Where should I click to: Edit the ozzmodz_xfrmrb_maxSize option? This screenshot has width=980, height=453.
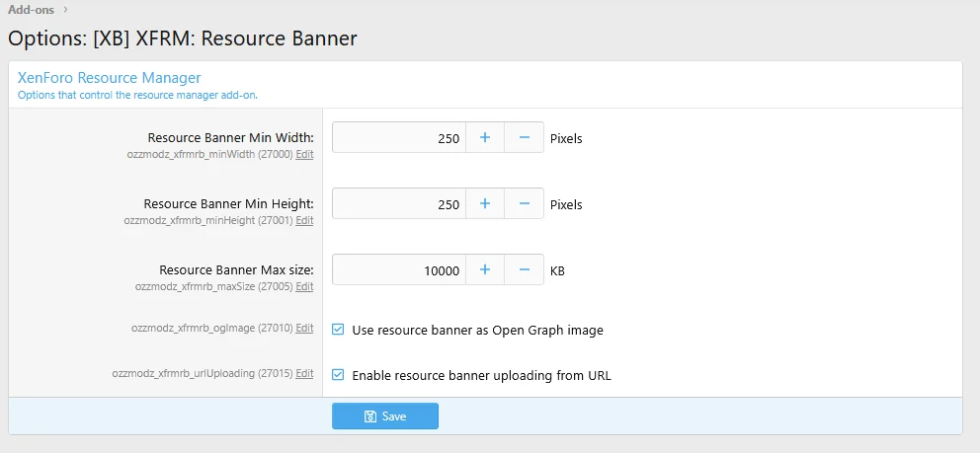(x=304, y=287)
